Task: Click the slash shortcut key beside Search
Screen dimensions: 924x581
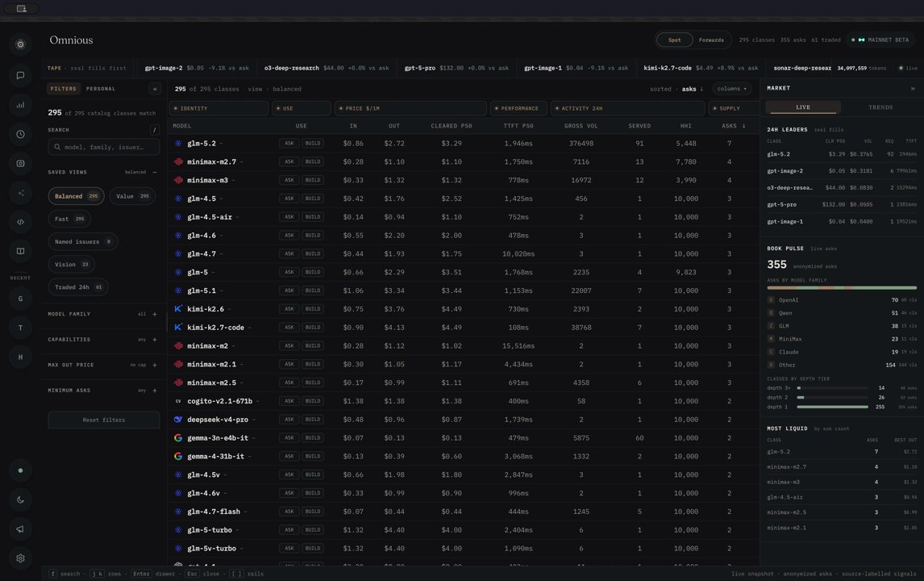Action: click(x=154, y=130)
